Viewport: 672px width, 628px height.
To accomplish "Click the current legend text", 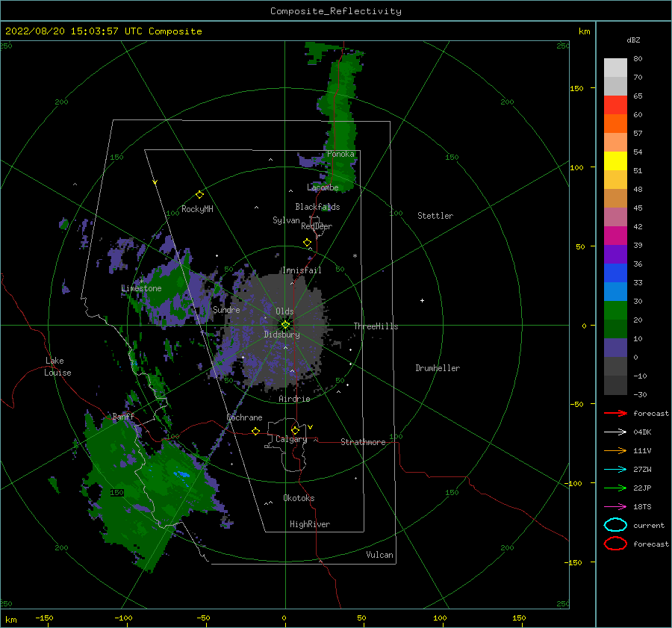I will (649, 525).
